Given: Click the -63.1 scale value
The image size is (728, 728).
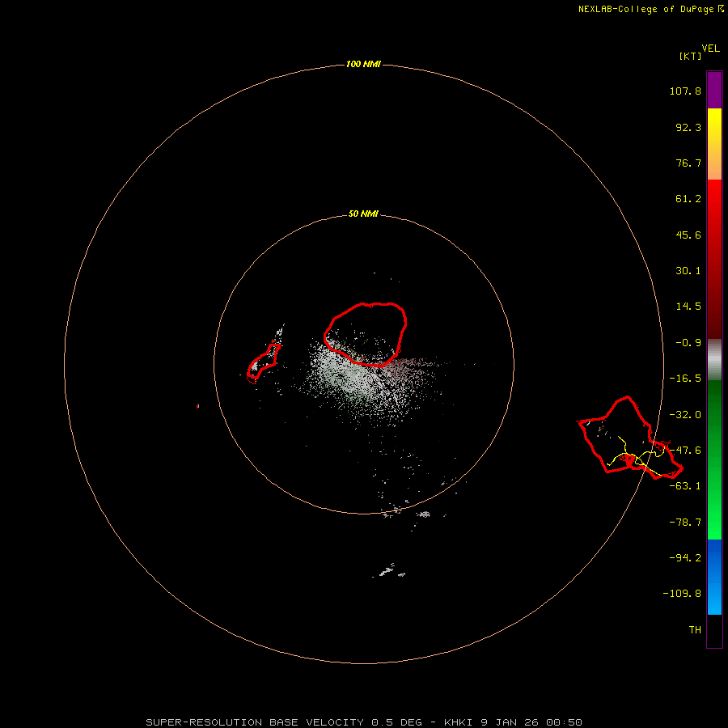Looking at the screenshot, I should pos(685,486).
